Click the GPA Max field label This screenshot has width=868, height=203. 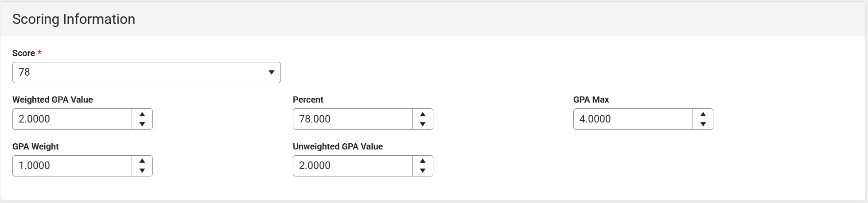pyautogui.click(x=591, y=100)
